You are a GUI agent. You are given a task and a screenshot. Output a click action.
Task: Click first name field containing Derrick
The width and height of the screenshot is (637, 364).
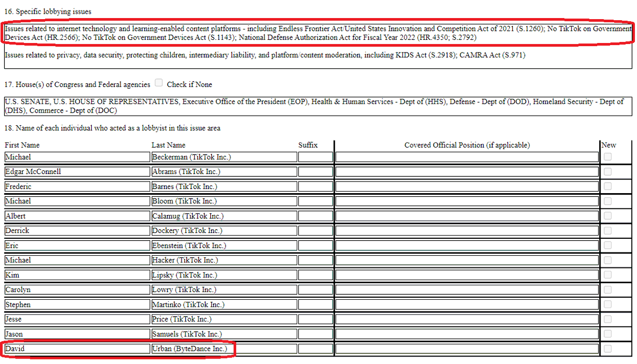[77, 231]
